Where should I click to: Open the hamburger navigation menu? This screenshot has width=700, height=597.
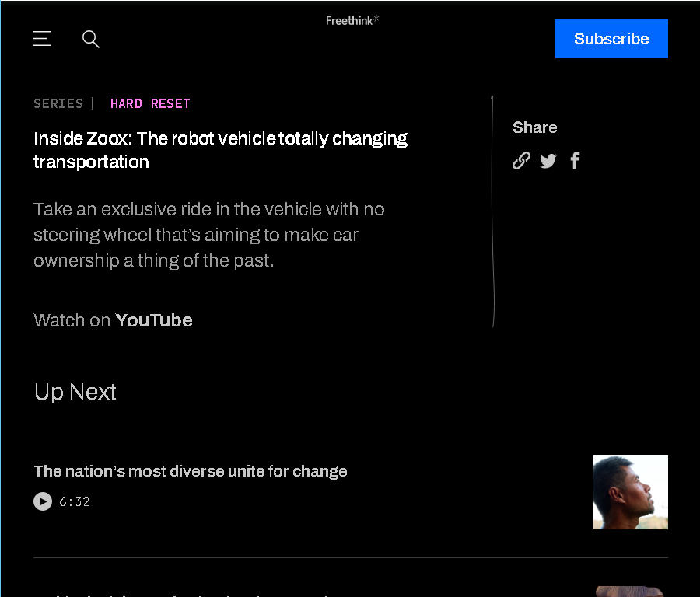tap(43, 39)
